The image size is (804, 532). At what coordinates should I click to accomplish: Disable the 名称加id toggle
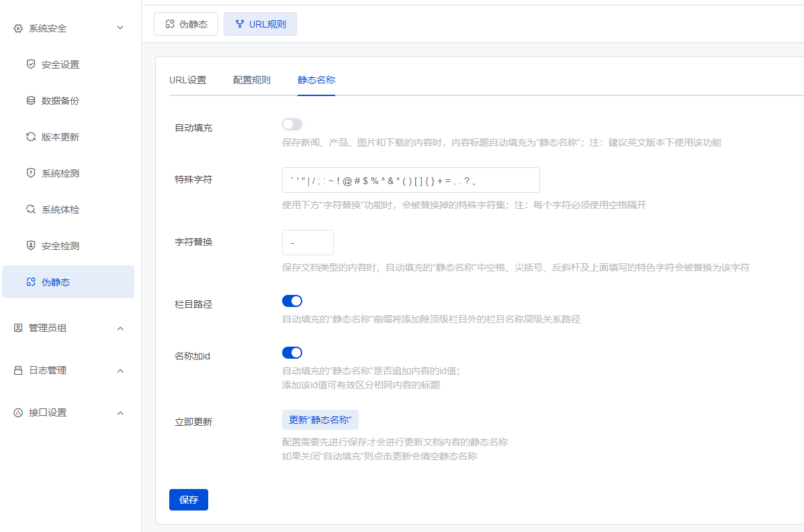click(292, 353)
